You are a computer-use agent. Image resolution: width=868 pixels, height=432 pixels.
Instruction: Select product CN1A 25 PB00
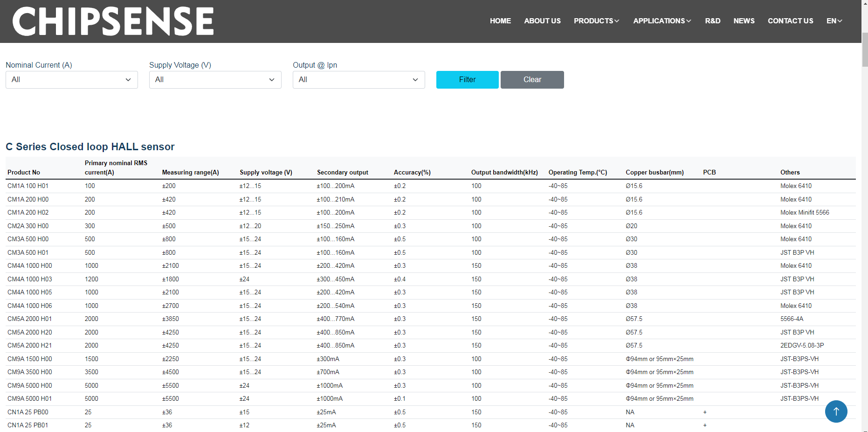coord(28,412)
